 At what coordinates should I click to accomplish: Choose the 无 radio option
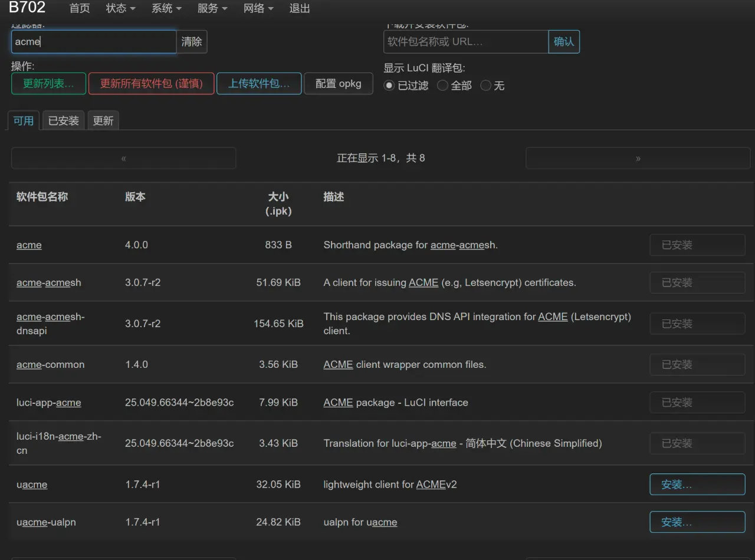click(485, 85)
